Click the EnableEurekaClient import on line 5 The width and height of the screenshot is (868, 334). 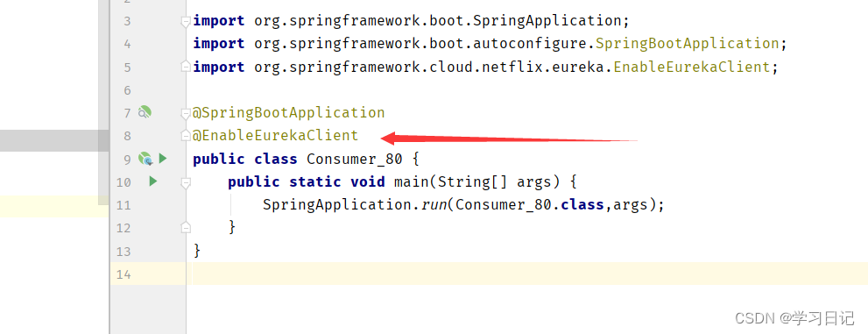(692, 67)
